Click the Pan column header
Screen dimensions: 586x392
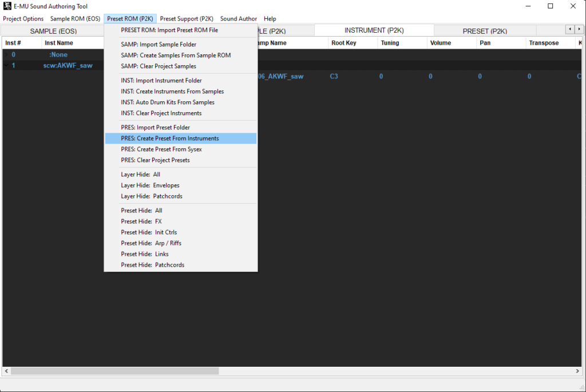click(501, 43)
